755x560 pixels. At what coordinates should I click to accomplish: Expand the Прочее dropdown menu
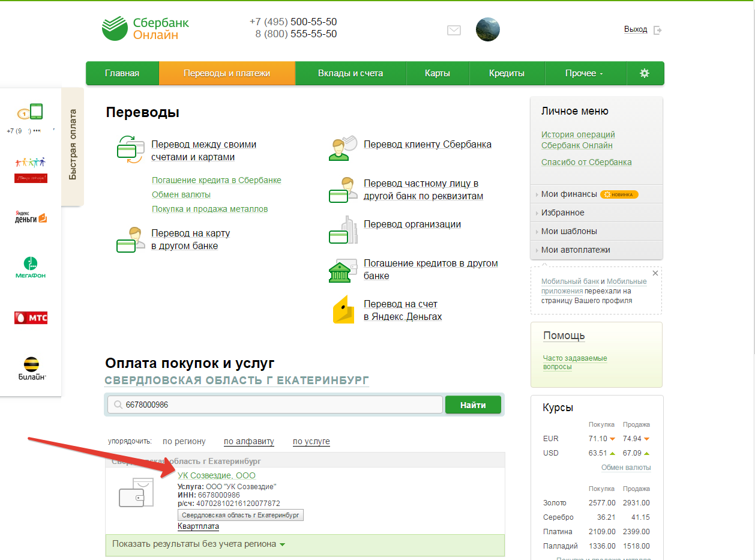[x=584, y=73]
